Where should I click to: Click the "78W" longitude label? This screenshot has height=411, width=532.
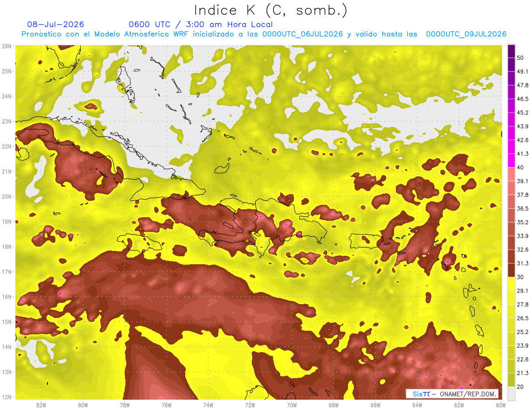[125, 405]
